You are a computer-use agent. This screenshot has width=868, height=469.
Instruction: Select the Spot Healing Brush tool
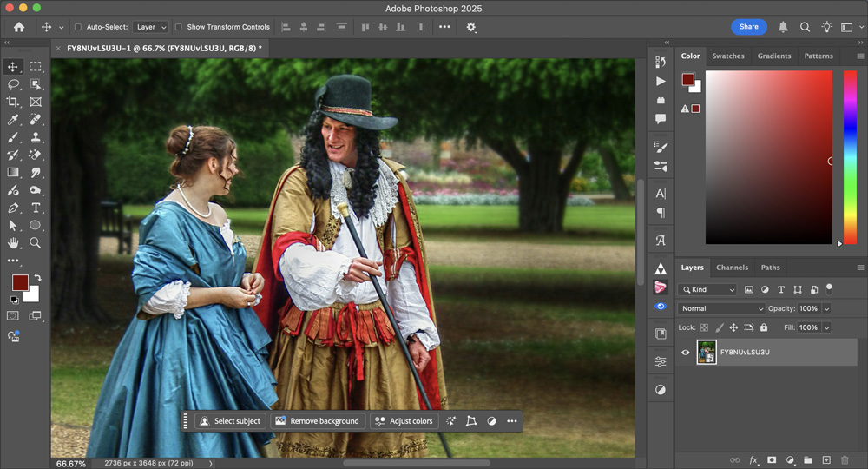tap(36, 120)
